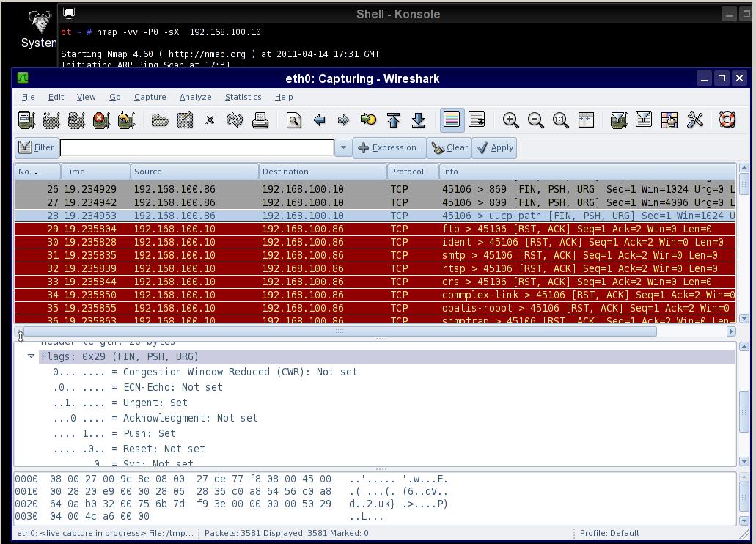Jump to first packet icon
Viewport: 756px width, 544px height.
coord(394,120)
